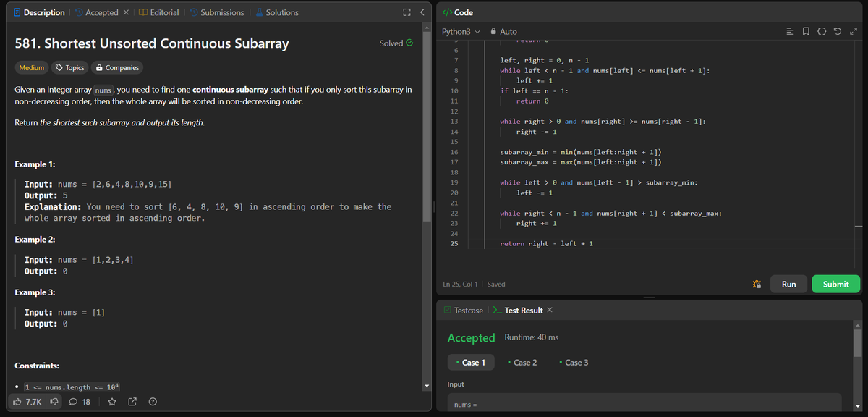Screen dimensions: 868x417
Task: Close the Accepted tab
Action: click(125, 12)
